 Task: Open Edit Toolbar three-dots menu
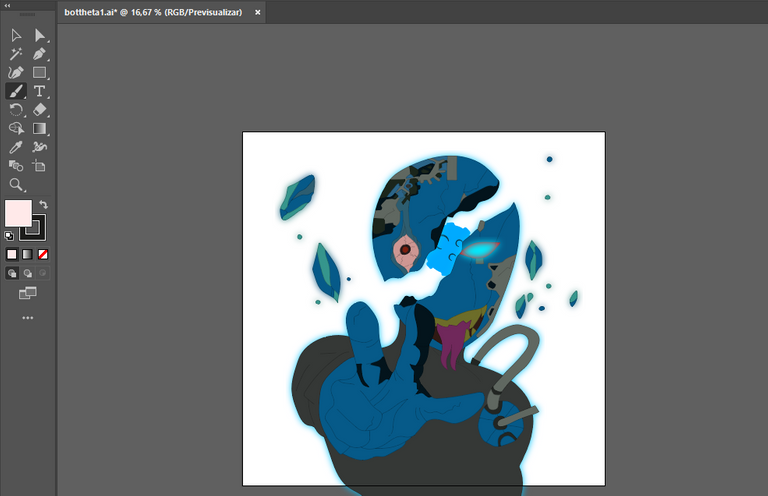click(27, 318)
